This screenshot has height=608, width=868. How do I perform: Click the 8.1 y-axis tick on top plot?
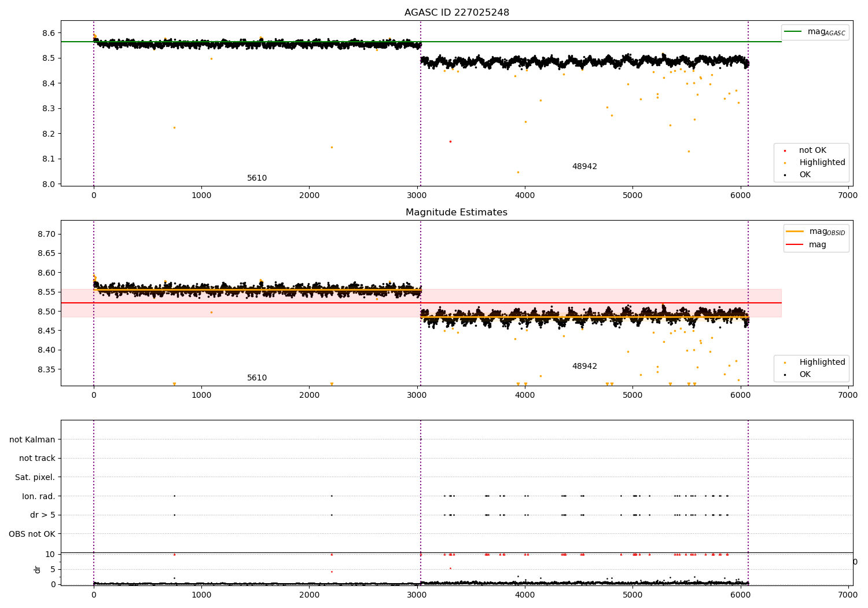point(49,159)
